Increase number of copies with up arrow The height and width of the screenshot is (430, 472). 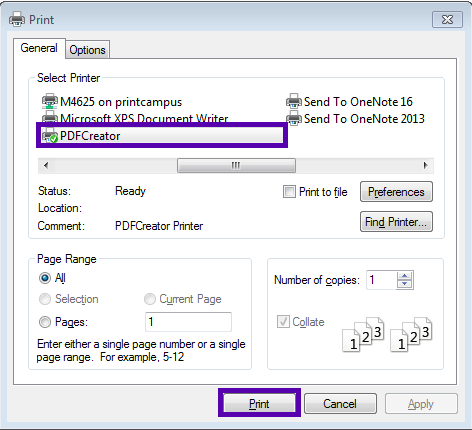pyautogui.click(x=405, y=276)
